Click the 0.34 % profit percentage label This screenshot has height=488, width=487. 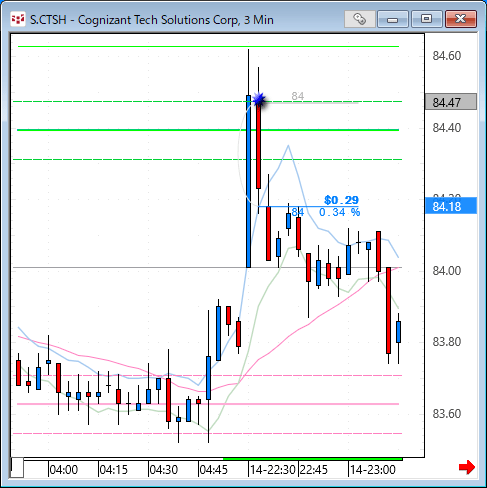pos(339,212)
